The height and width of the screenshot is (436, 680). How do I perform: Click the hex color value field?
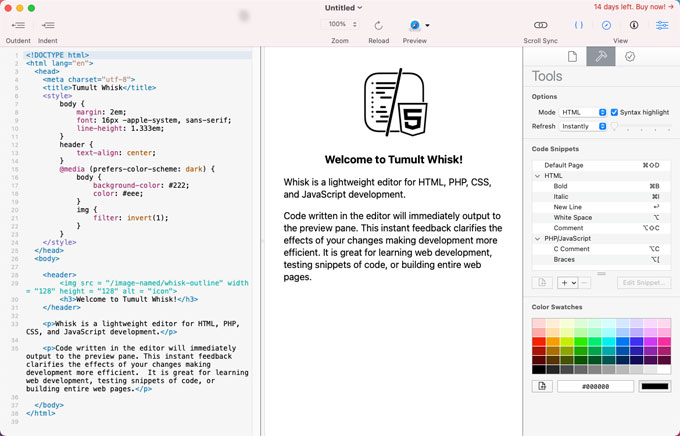point(595,386)
